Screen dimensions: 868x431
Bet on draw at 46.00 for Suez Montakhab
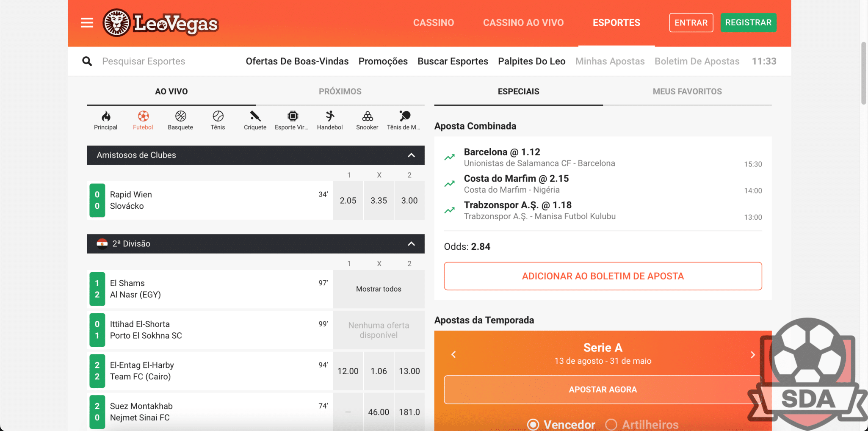(379, 412)
